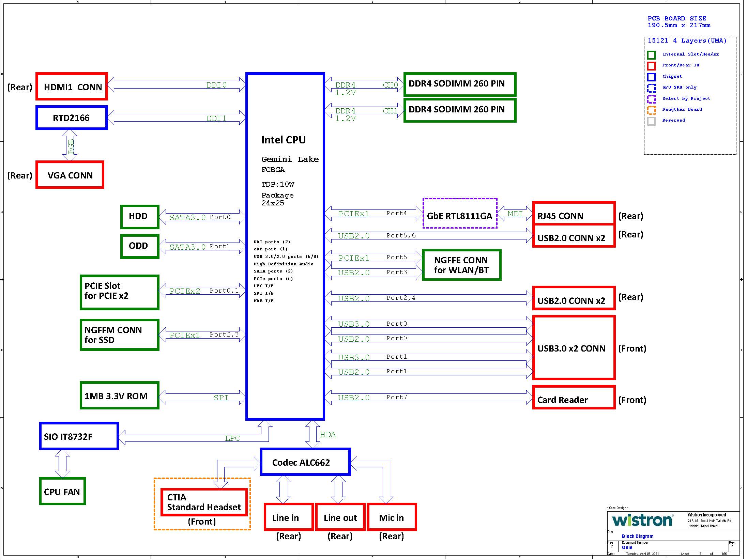Select the HDMI1 CONN block

tap(72, 87)
